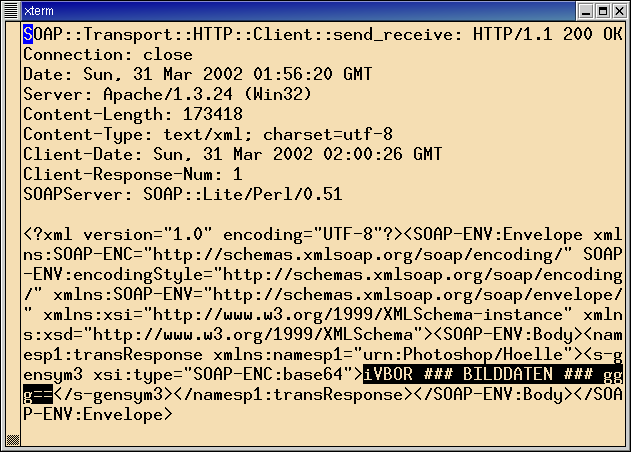
Task: Click the 'Connection: close' header line
Action: coord(108,54)
